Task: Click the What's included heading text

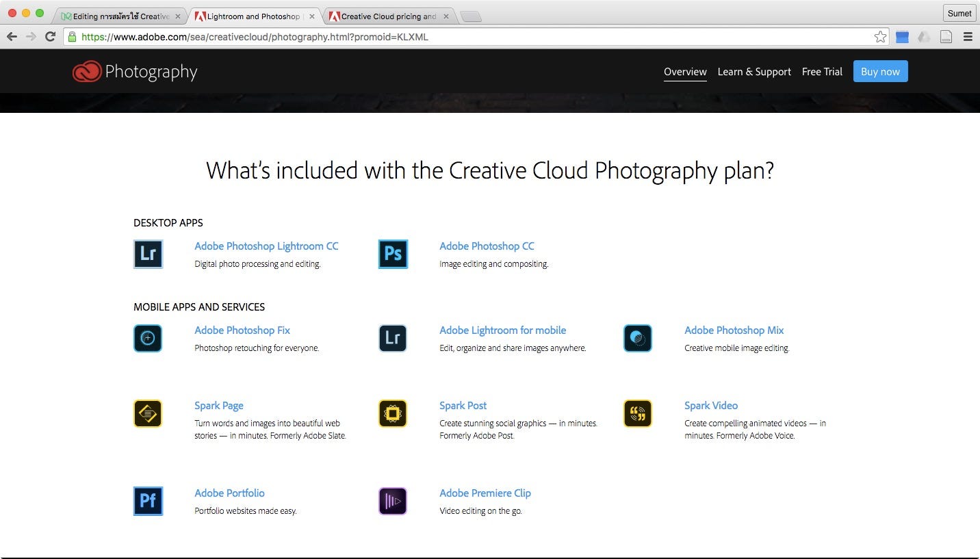Action: point(490,170)
